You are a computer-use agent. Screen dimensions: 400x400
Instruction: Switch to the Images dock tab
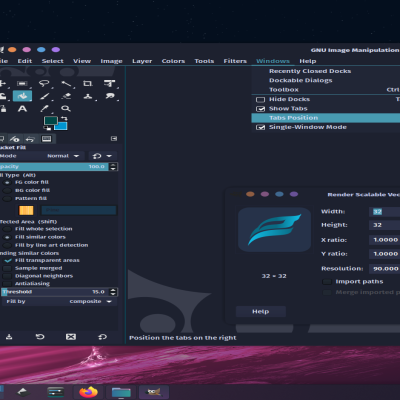(x=46, y=139)
